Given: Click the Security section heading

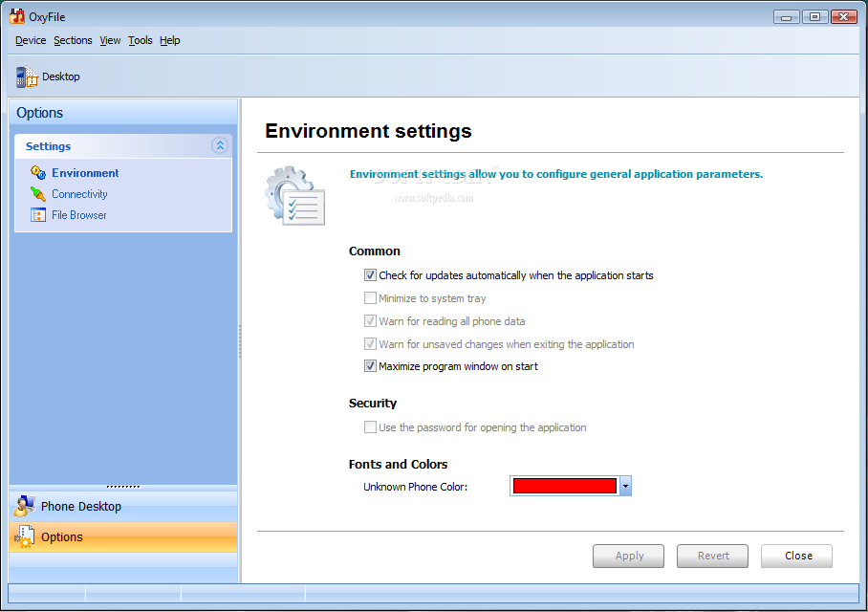Looking at the screenshot, I should point(373,404).
